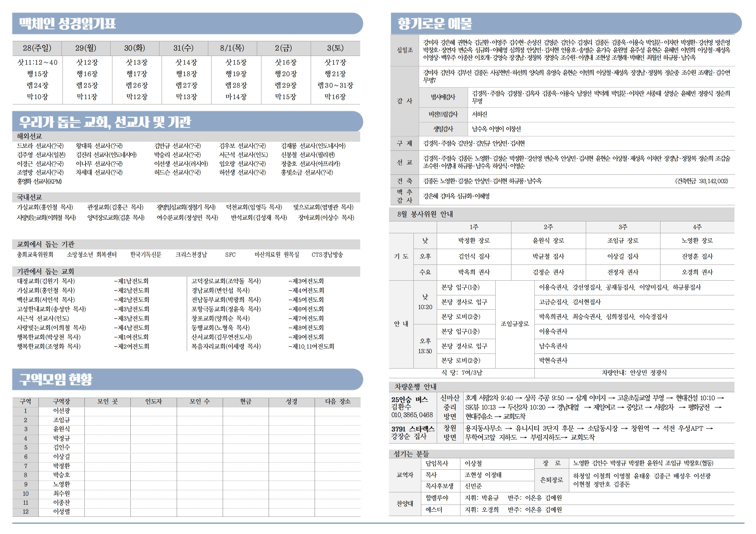Select the '국내선교' section label

point(29,197)
